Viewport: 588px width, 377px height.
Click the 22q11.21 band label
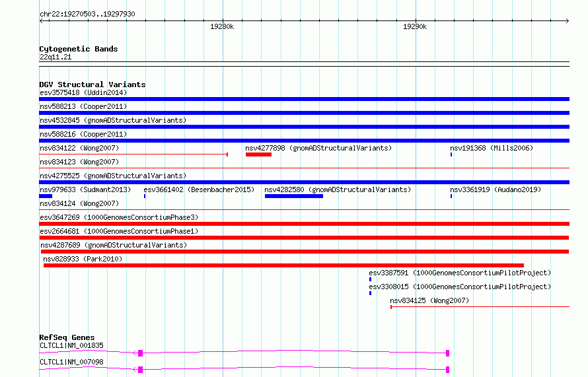55,57
